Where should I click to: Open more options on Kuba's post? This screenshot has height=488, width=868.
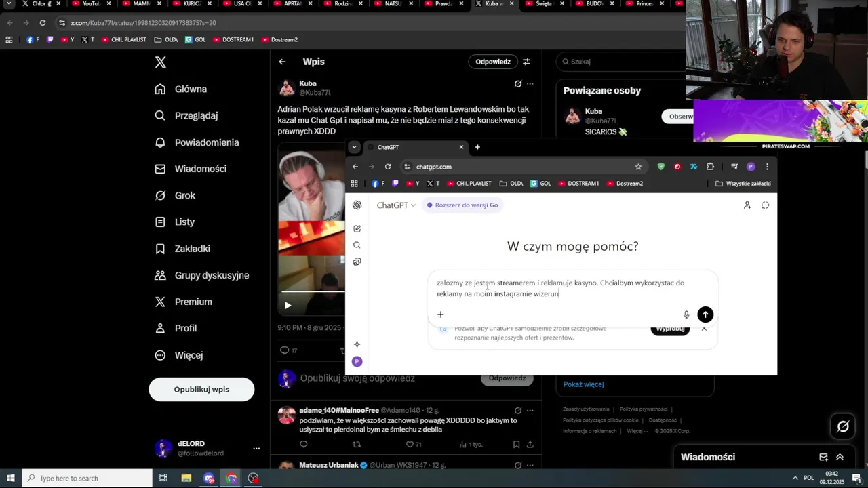(530, 84)
